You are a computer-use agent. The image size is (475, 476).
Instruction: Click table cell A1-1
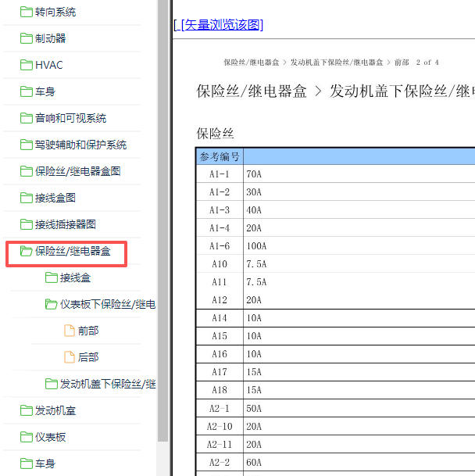[220, 174]
